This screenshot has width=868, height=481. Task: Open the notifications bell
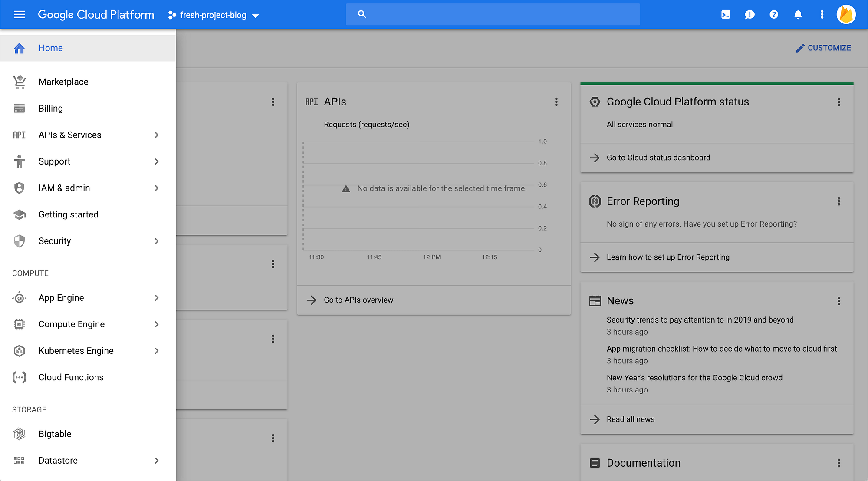[x=798, y=15]
